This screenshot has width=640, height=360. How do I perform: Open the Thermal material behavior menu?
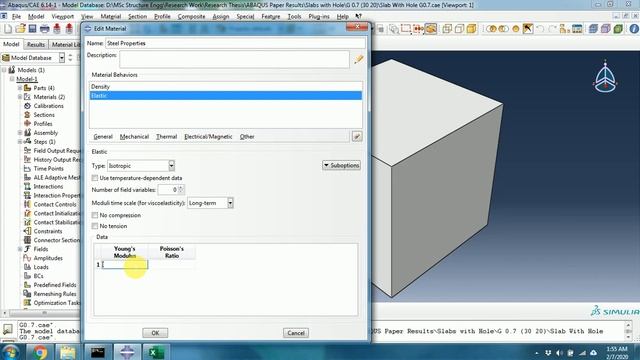coord(167,137)
